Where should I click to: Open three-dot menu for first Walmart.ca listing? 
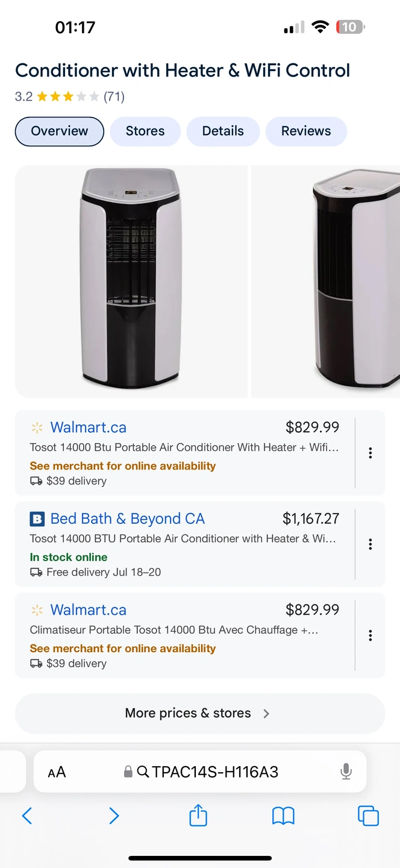point(370,453)
